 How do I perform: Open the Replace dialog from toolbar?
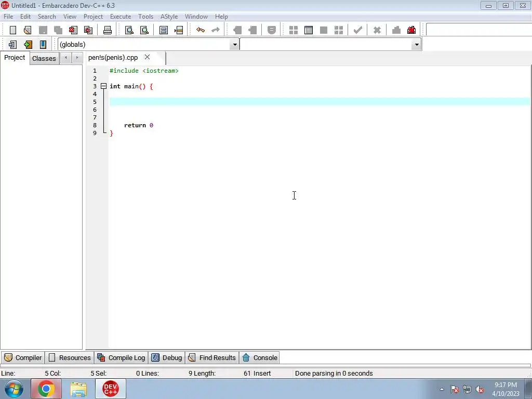point(144,30)
